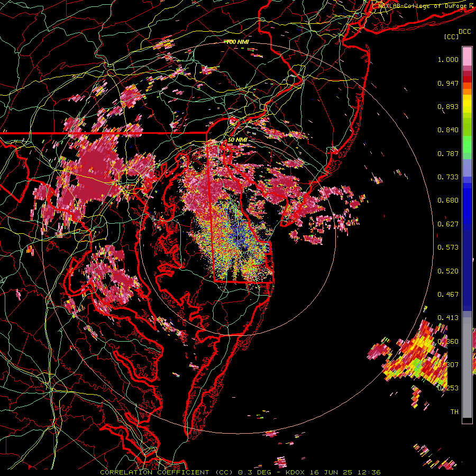Image resolution: width=476 pixels, height=476 pixels.
Task: Click the [CC] legend unit label
Action: pos(452,36)
